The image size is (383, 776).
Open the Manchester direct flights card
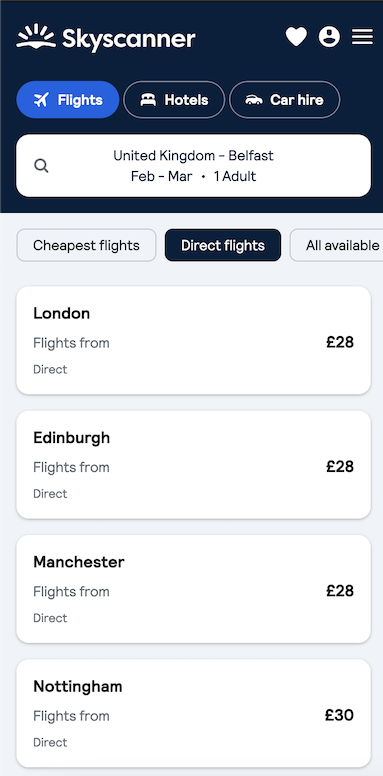193,589
